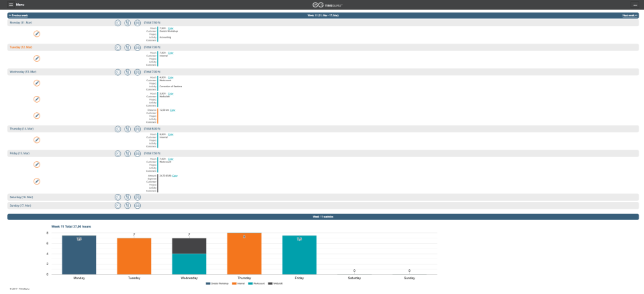Add time entry clock icon for Wednesday
The image size is (644, 294).
pos(118,72)
